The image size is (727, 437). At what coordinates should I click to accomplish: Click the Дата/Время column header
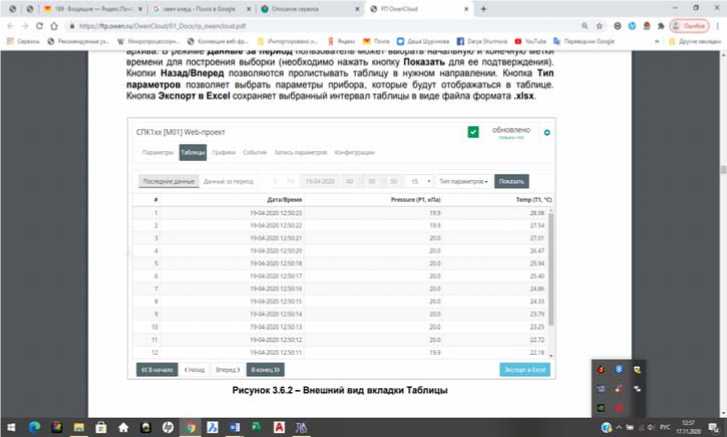(x=285, y=200)
